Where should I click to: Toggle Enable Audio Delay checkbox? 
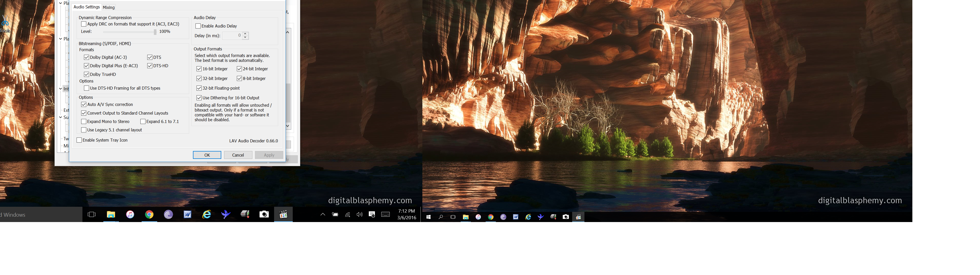pyautogui.click(x=198, y=26)
